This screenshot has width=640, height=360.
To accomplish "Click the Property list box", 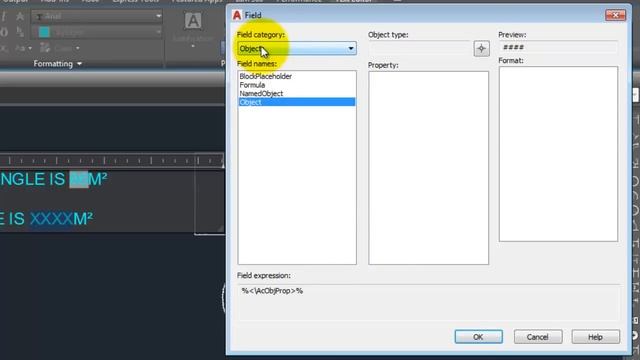I will (x=428, y=168).
